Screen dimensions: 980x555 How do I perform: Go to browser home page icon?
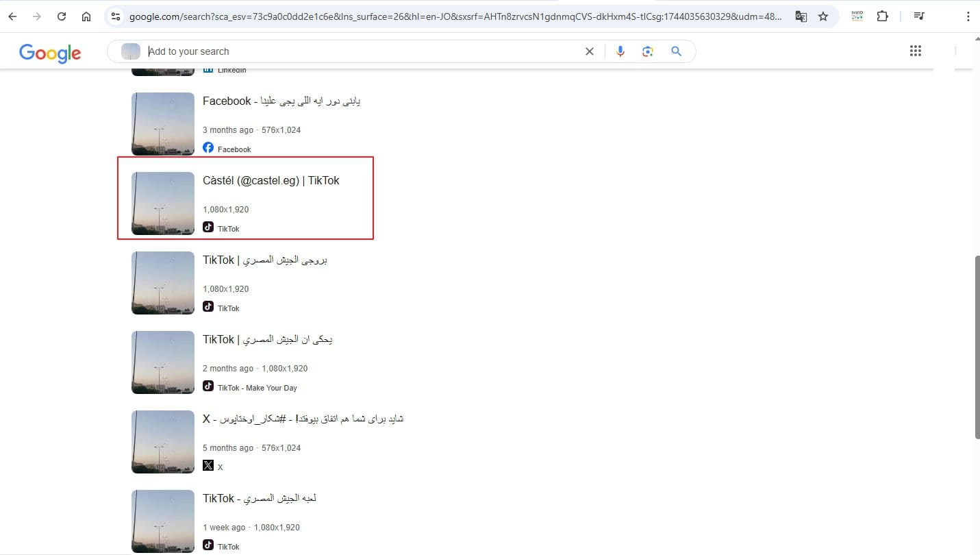tap(86, 16)
